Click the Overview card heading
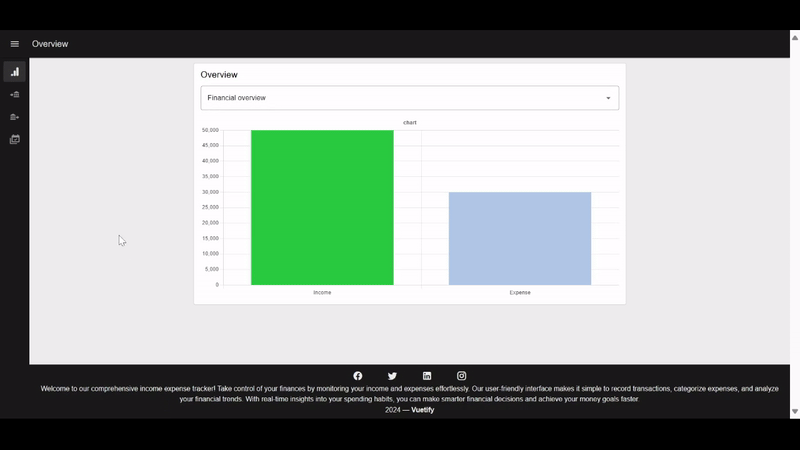The width and height of the screenshot is (800, 450). point(219,75)
